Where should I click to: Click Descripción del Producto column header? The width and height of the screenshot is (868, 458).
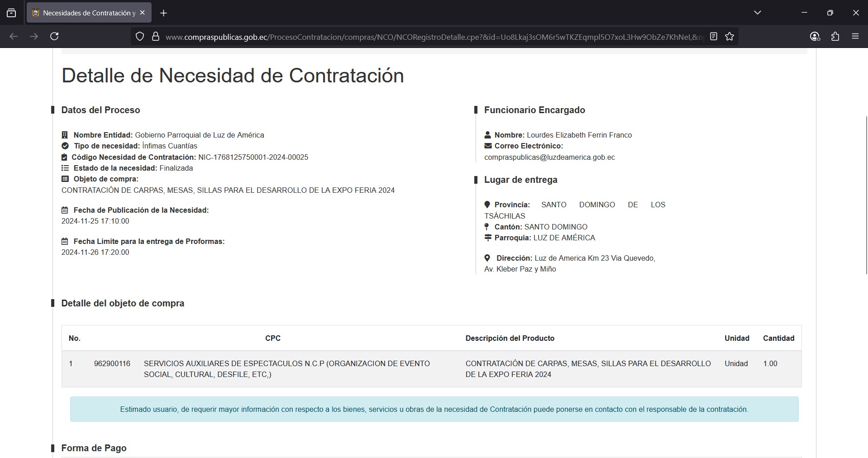tap(510, 338)
